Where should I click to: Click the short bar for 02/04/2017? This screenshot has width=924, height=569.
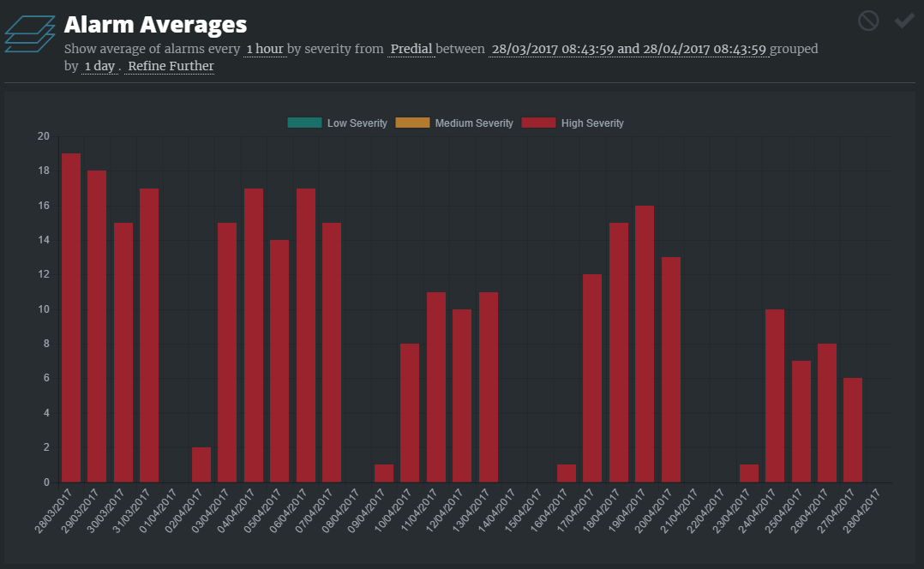[201, 464]
